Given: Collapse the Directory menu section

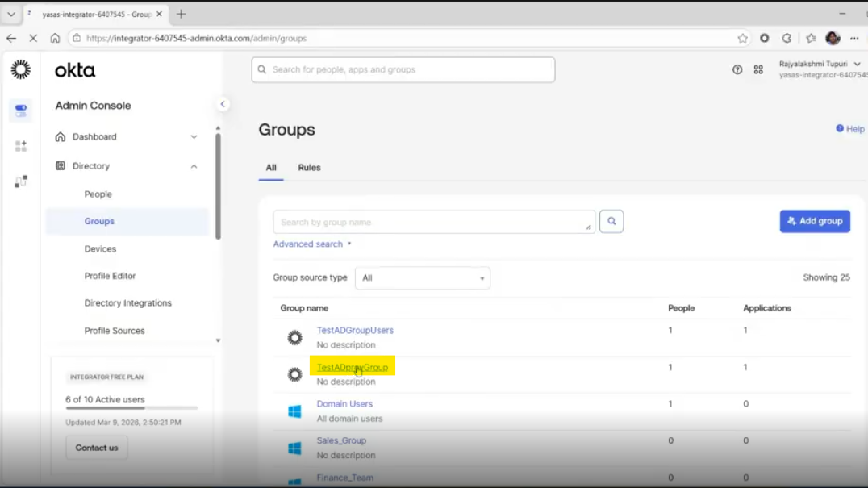Looking at the screenshot, I should (x=194, y=166).
